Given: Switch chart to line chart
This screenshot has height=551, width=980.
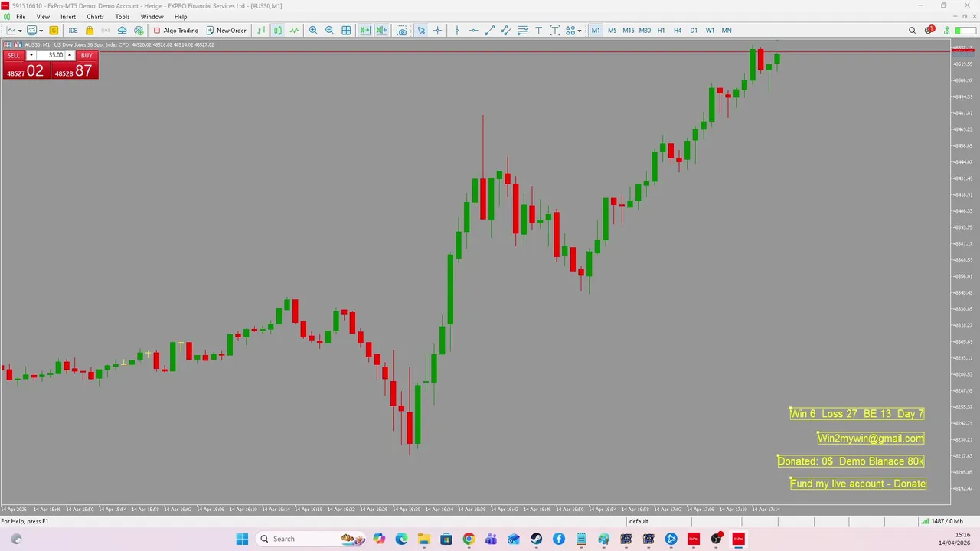Looking at the screenshot, I should coord(294,31).
